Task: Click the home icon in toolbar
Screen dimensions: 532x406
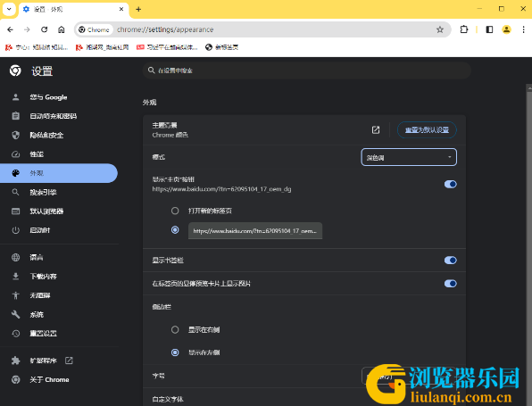Action: point(61,29)
